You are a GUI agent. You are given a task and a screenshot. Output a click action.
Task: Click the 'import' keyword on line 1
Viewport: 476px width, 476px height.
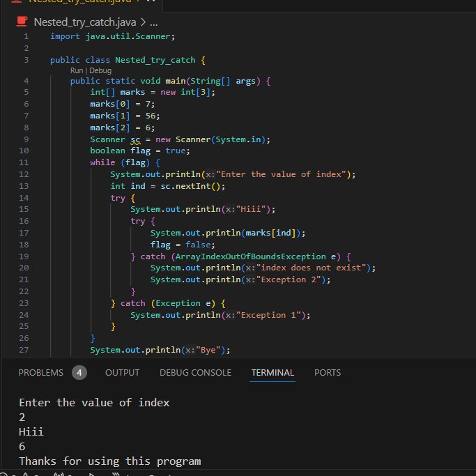click(65, 36)
